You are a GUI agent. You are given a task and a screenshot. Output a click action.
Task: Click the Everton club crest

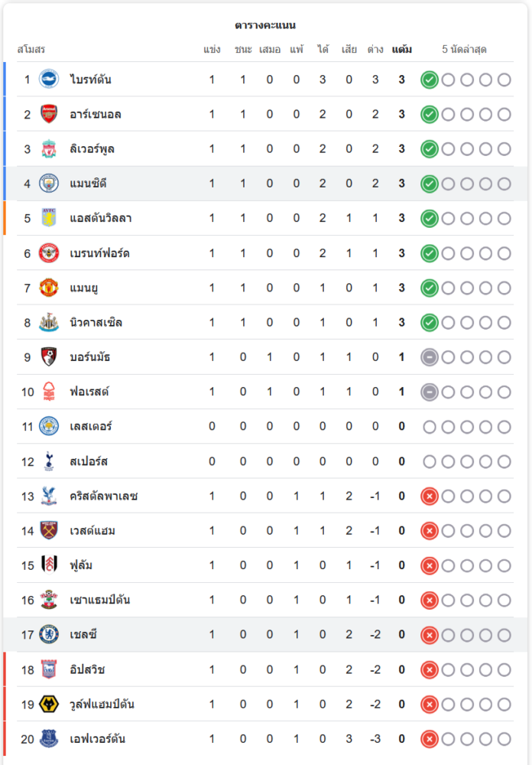[49, 739]
